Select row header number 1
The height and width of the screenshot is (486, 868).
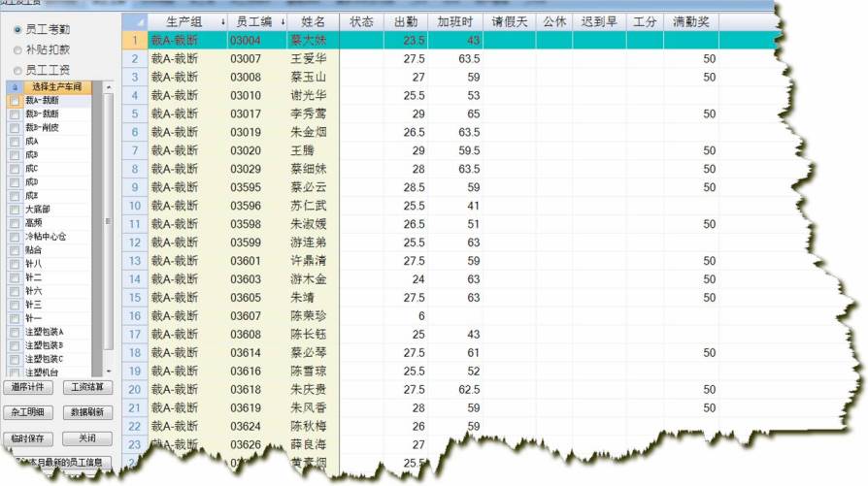tap(135, 41)
